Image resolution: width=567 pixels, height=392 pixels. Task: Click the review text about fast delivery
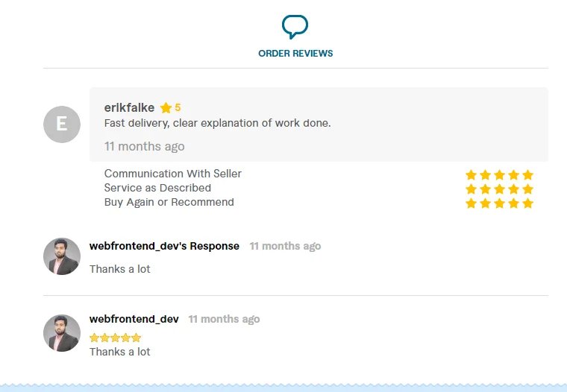click(217, 123)
